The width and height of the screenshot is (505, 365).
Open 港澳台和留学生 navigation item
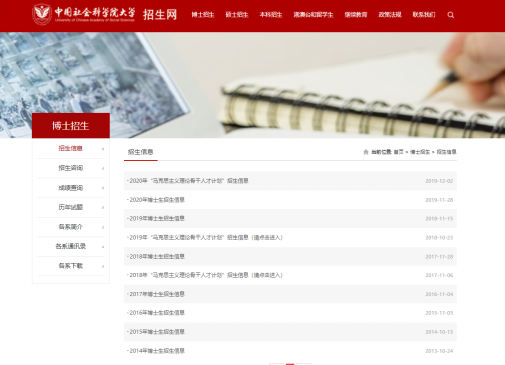[313, 15]
